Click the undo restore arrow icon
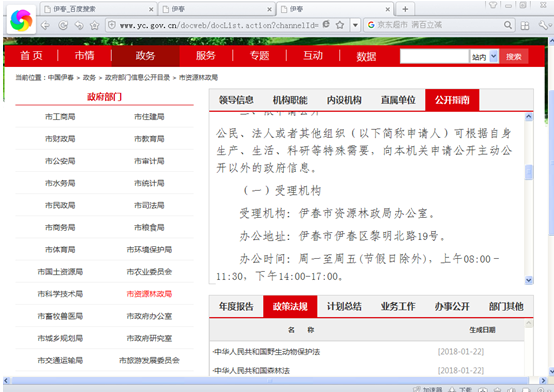 pyautogui.click(x=79, y=25)
